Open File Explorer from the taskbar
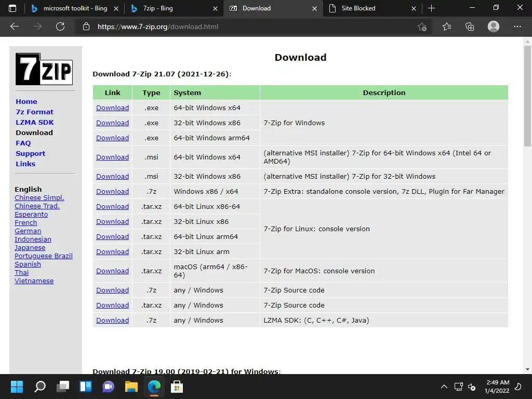 coord(131,387)
